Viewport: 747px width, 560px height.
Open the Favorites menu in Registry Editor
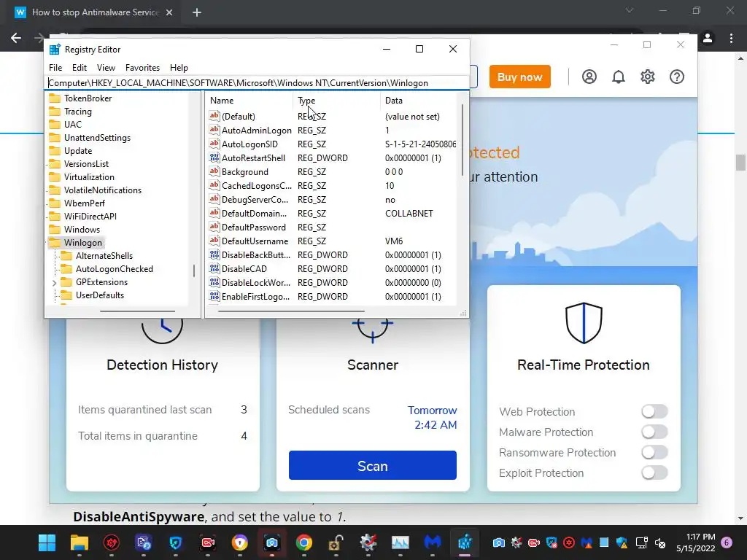[x=142, y=68]
